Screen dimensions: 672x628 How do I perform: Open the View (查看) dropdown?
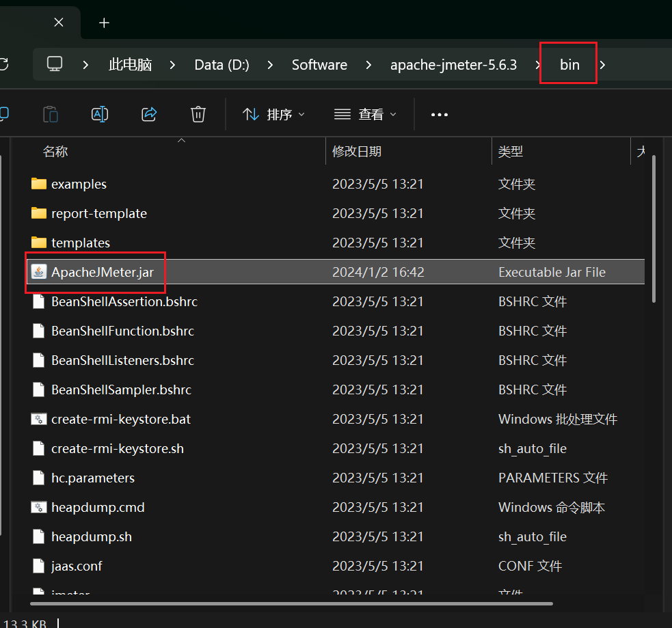click(365, 114)
